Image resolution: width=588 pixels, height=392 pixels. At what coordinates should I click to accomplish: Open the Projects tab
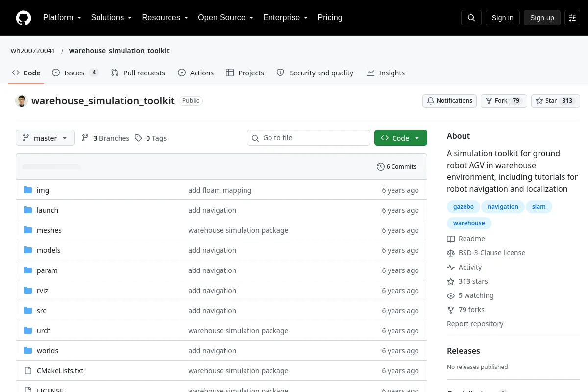245,73
